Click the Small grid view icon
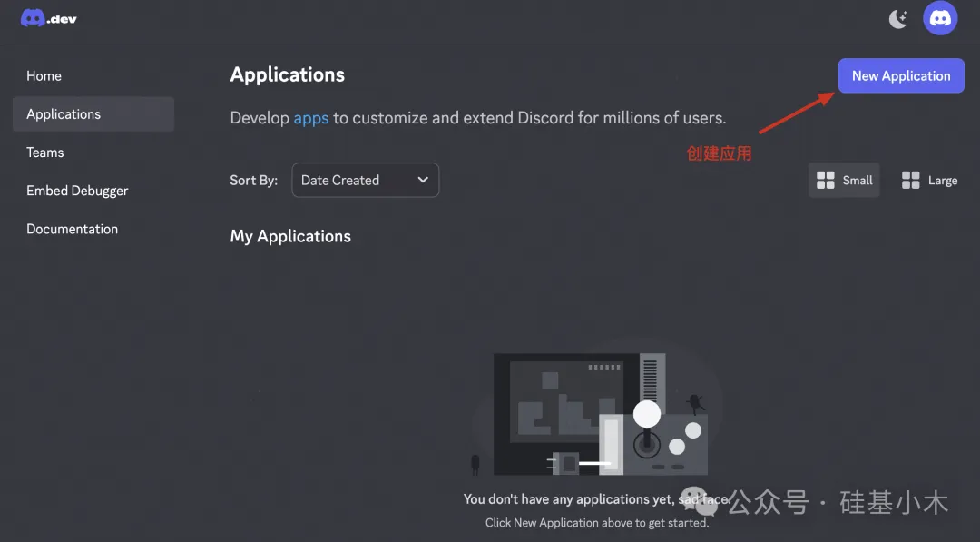980x542 pixels. tap(825, 180)
